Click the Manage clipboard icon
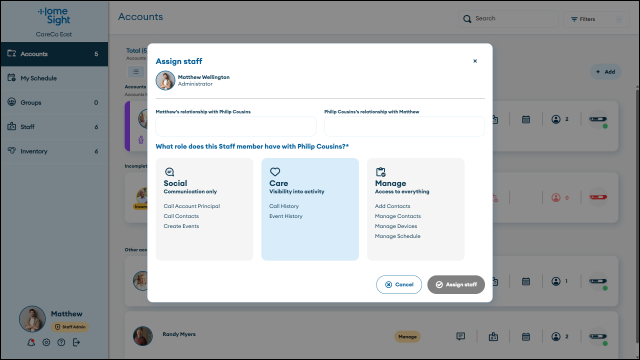This screenshot has height=360, width=640. coord(381,172)
